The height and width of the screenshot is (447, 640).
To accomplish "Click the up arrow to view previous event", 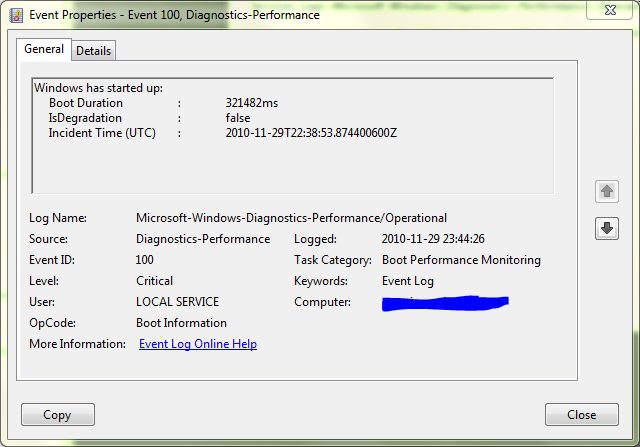I will (606, 191).
